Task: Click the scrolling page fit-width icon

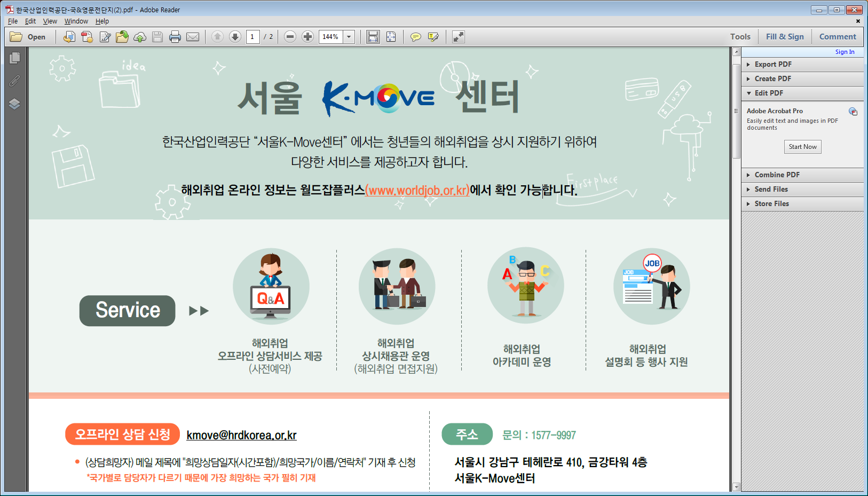Action: click(373, 37)
